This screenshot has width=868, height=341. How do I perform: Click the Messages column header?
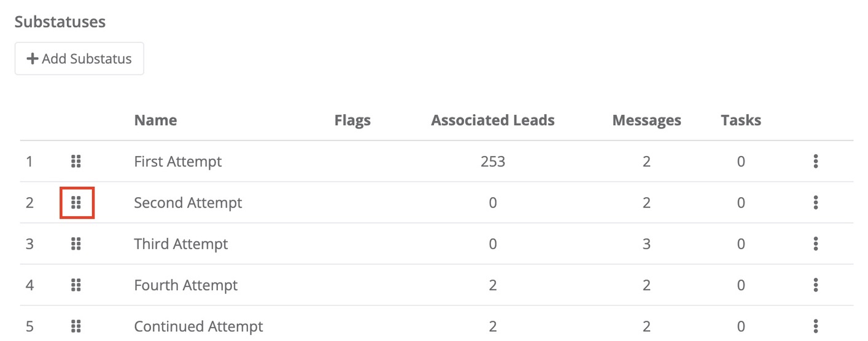click(647, 120)
